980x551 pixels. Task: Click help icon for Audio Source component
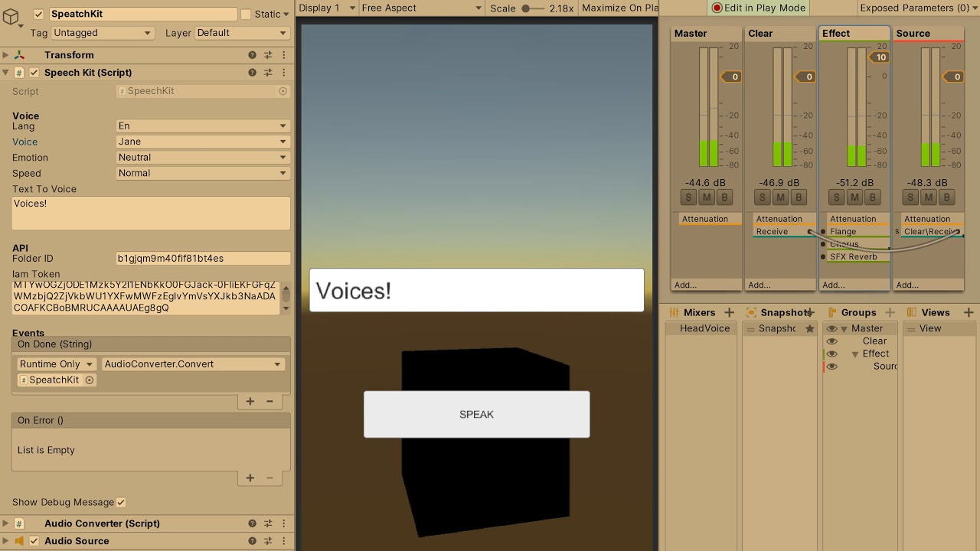click(x=252, y=541)
